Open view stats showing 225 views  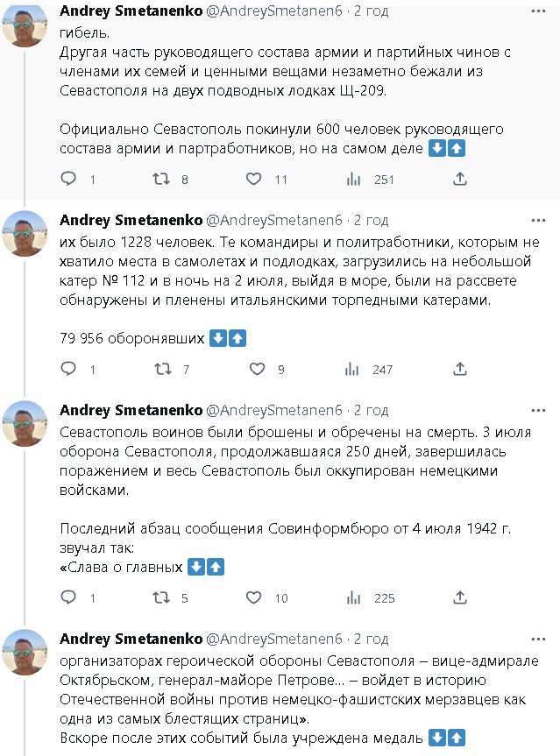[354, 598]
